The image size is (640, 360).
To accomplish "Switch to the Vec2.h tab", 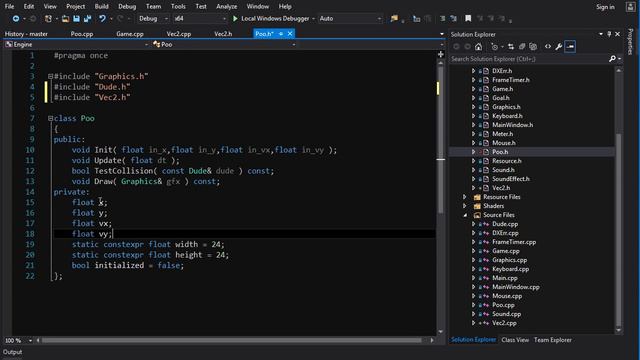I will tap(223, 34).
